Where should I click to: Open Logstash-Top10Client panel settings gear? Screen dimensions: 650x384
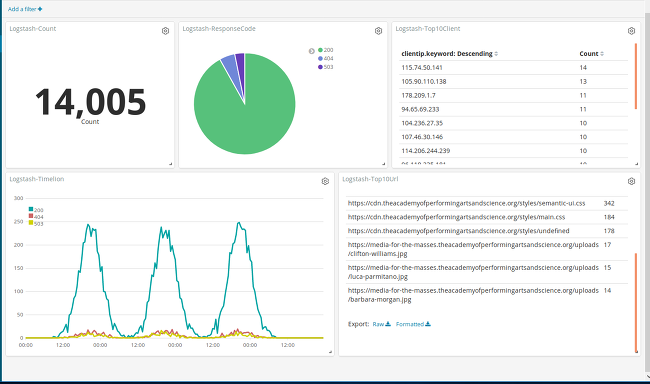click(x=631, y=31)
